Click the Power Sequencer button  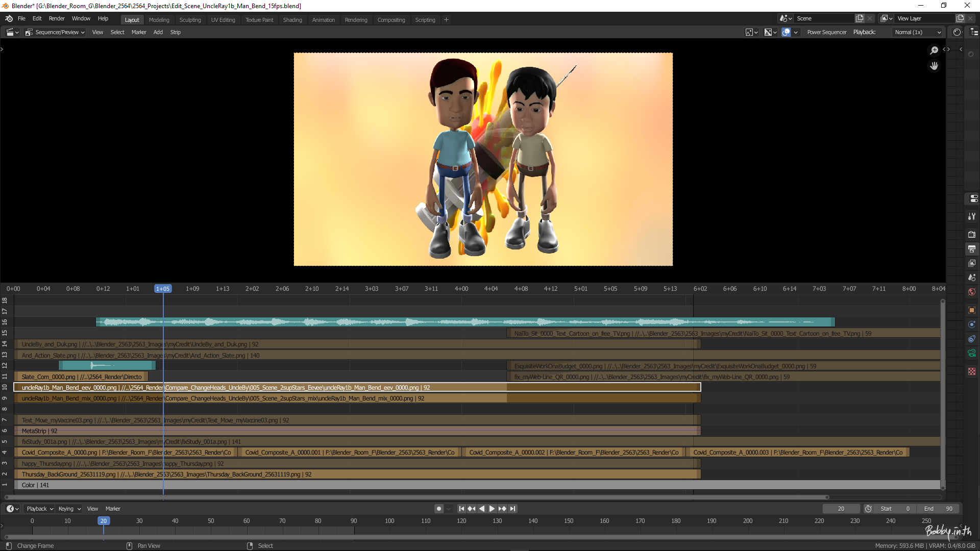click(826, 32)
